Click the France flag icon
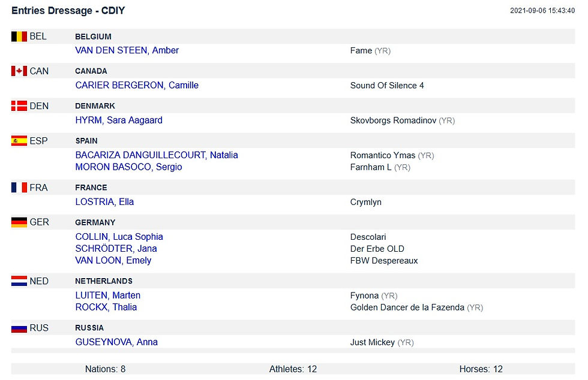The width and height of the screenshot is (588, 380). [19, 188]
